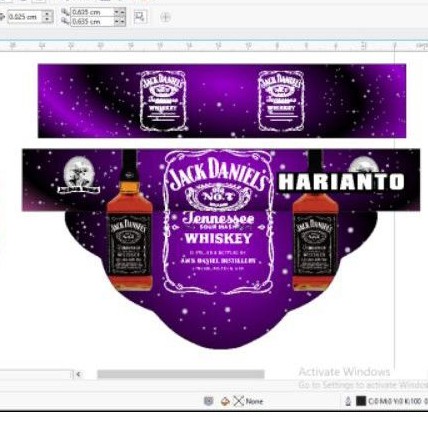Viewport: 428px width, 428px height.
Task: Click the scroll left arrow beside page tabs
Action: pos(79,374)
